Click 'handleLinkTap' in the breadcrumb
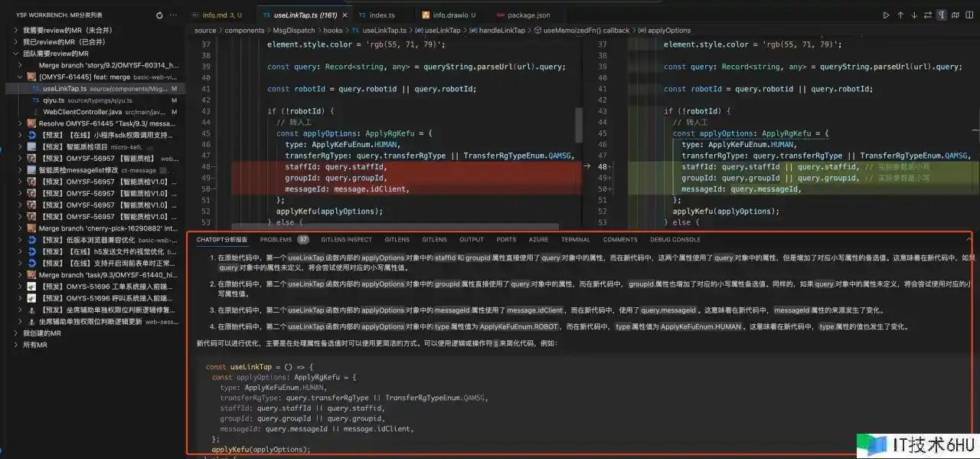Screen dimensions: 980x459 501,31
